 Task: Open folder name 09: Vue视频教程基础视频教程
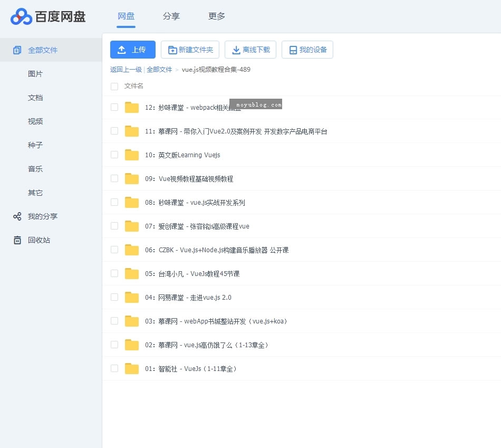tap(189, 179)
